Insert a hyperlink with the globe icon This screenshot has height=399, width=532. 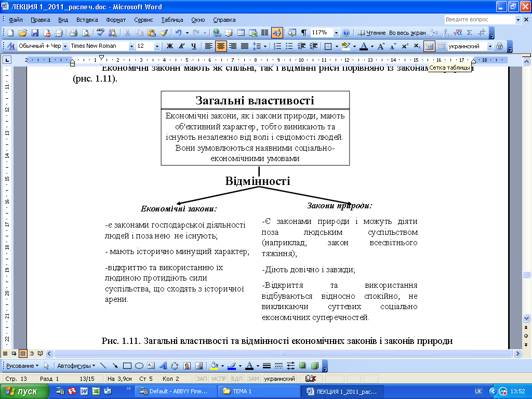(x=217, y=33)
